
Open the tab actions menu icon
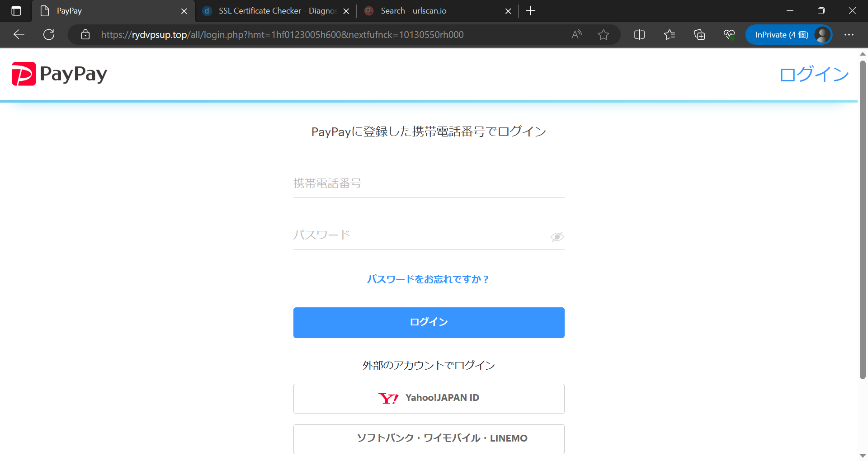(16, 11)
